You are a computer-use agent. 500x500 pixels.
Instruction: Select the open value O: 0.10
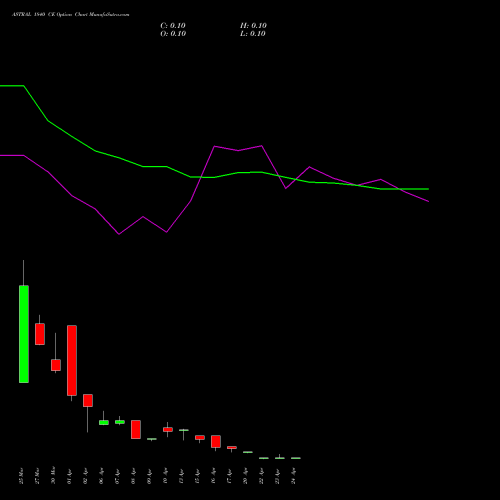click(x=173, y=34)
